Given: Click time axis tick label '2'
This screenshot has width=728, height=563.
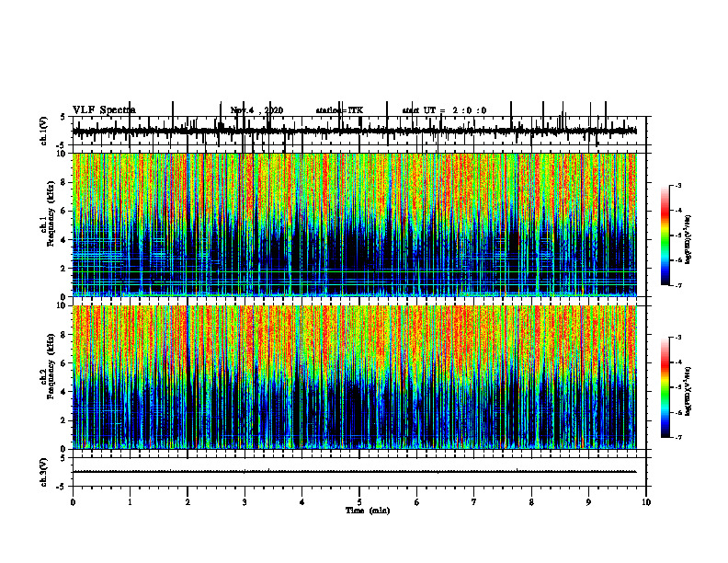Looking at the screenshot, I should 188,502.
